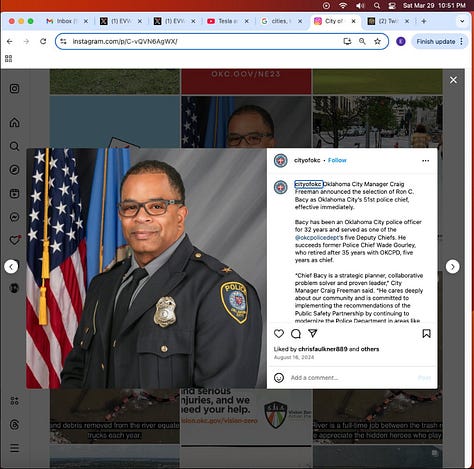This screenshot has height=469, width=474.
Task: Click the address bar URL
Action: click(125, 41)
